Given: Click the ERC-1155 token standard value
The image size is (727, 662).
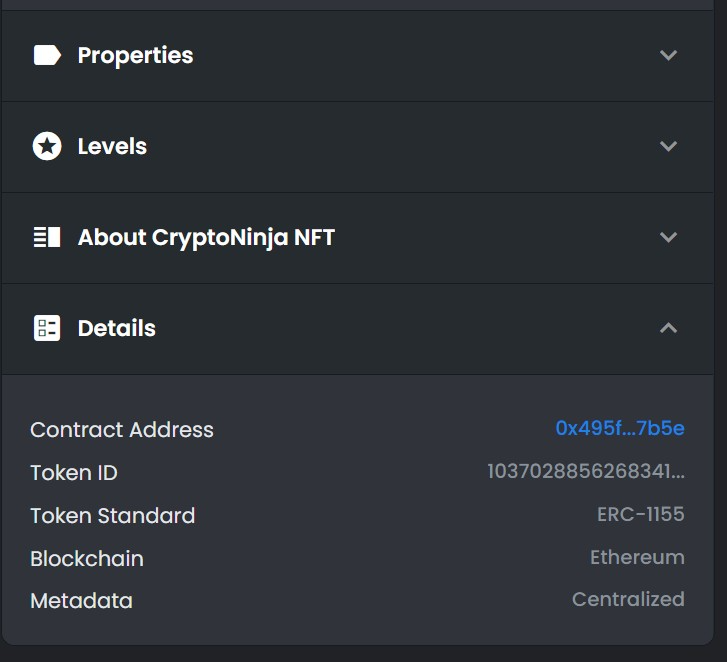Looking at the screenshot, I should (641, 514).
